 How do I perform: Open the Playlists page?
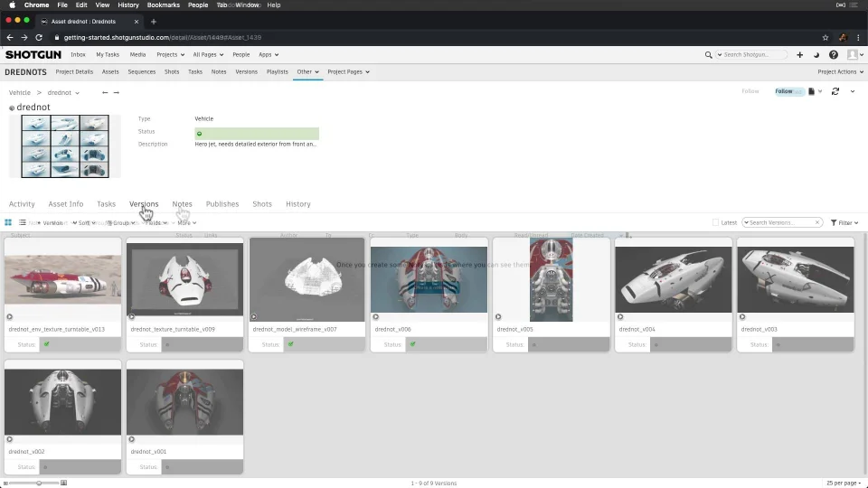tap(278, 72)
